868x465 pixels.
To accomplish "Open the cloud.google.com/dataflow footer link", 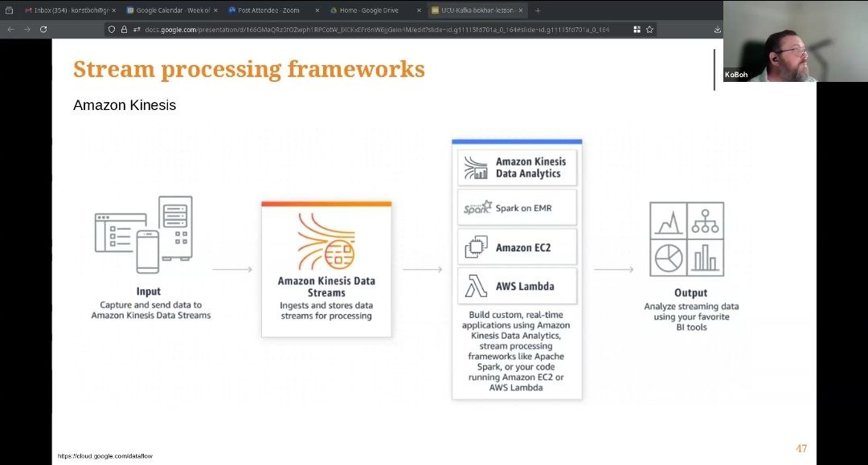I will coord(105,456).
